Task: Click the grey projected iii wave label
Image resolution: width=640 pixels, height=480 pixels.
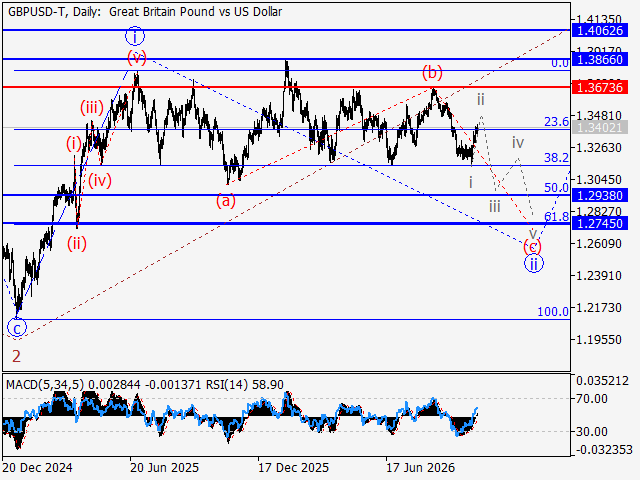Action: 495,206
